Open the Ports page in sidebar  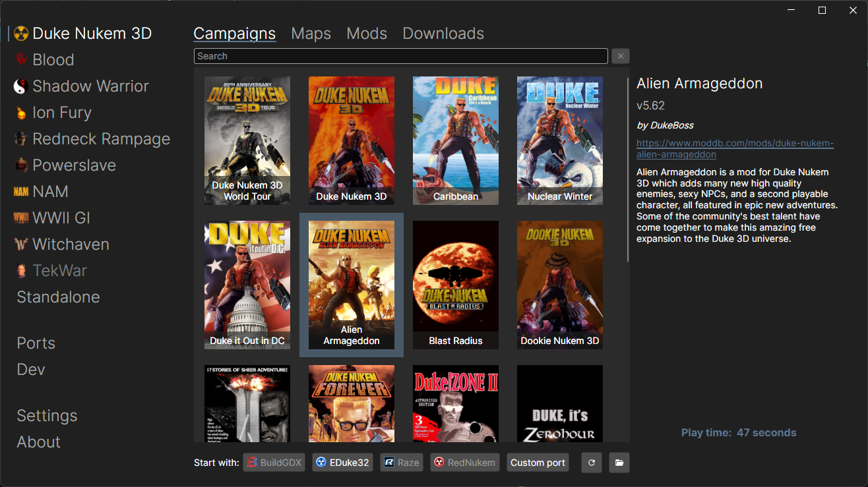pos(36,343)
